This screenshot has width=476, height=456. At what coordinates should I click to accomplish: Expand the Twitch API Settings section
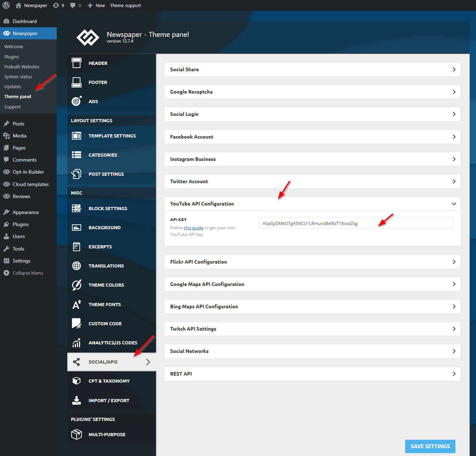coord(312,329)
